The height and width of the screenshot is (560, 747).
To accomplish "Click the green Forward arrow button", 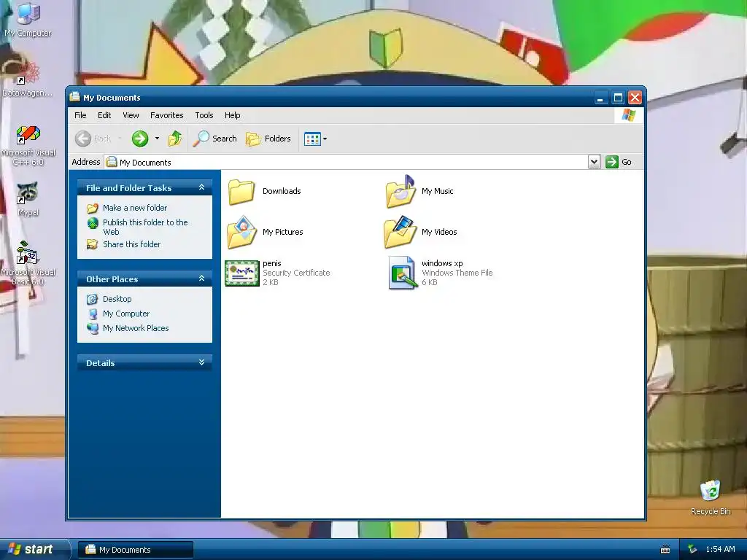I will [139, 139].
